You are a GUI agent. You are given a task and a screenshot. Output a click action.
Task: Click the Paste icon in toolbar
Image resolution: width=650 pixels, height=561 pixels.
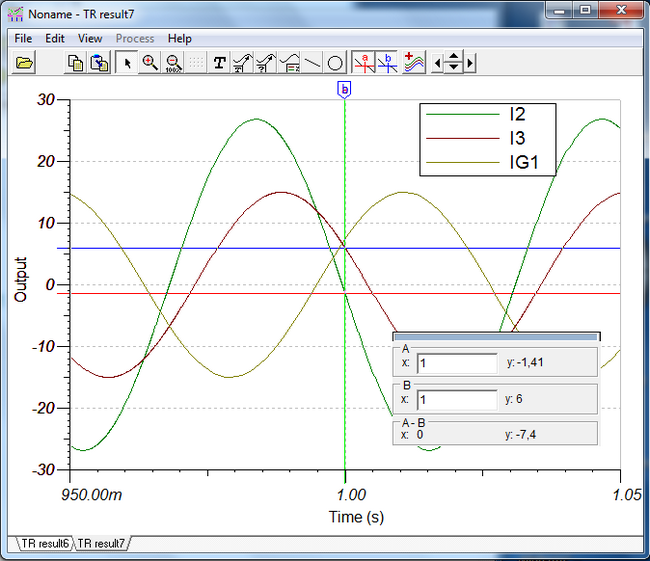tap(99, 63)
